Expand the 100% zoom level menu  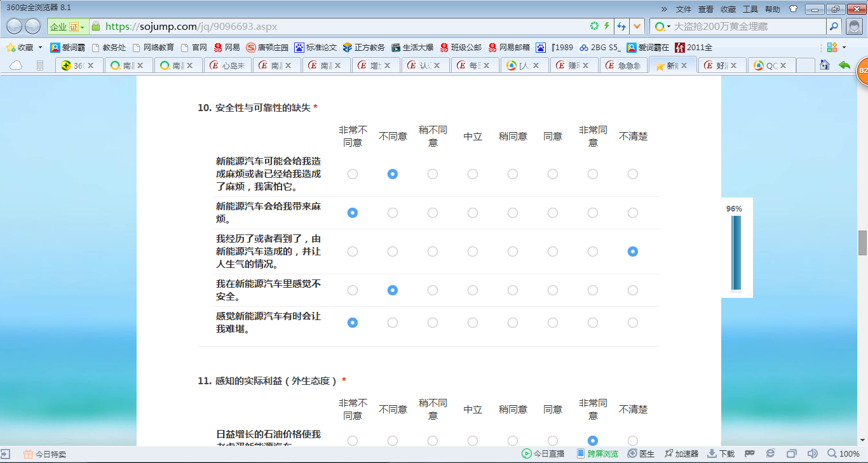click(844, 453)
